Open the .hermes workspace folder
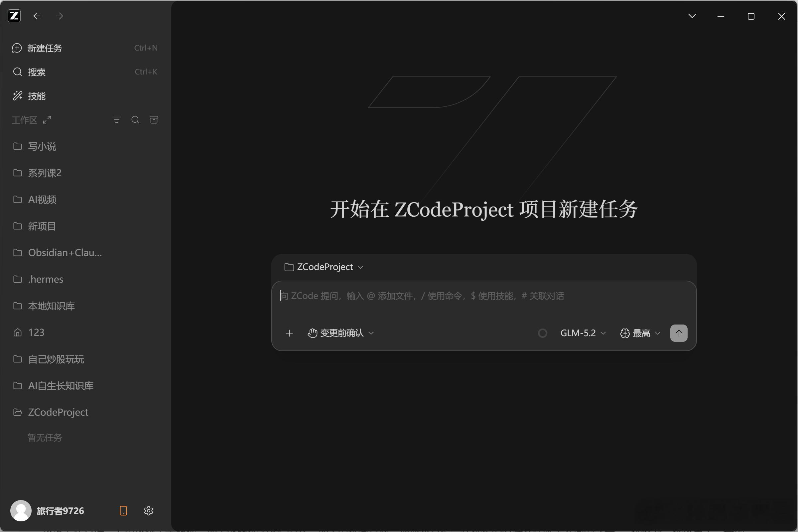The height and width of the screenshot is (532, 798). pyautogui.click(x=85, y=279)
